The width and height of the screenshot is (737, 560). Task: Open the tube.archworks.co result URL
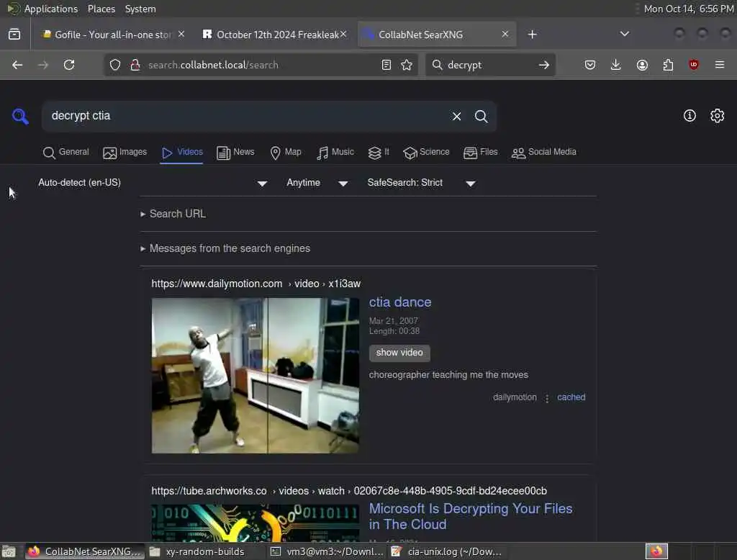[x=349, y=491]
